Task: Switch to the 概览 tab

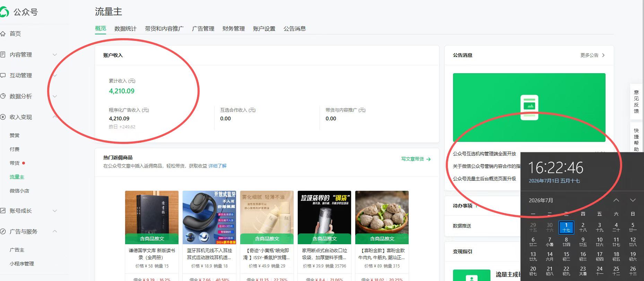Action: pos(101,28)
